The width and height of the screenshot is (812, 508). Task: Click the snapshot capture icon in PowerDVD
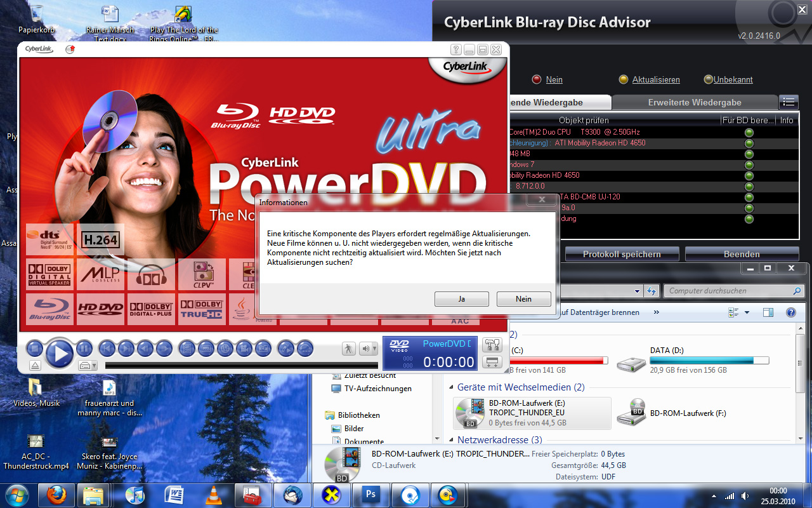[x=263, y=348]
